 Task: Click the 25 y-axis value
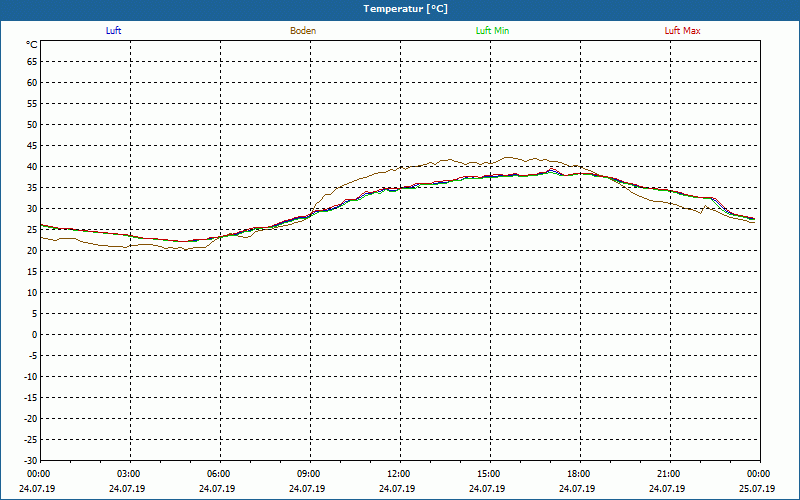pos(32,230)
